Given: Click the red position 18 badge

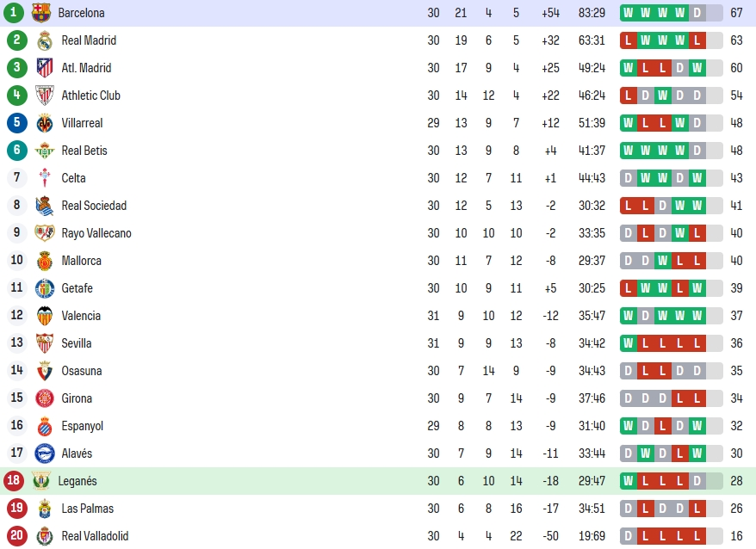Looking at the screenshot, I should pos(14,480).
